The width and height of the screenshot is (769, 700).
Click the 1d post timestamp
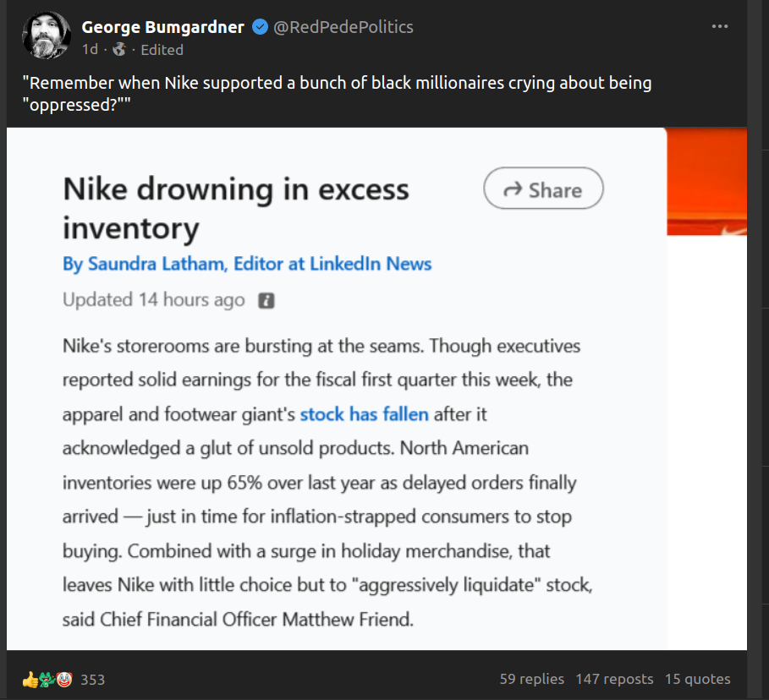90,50
